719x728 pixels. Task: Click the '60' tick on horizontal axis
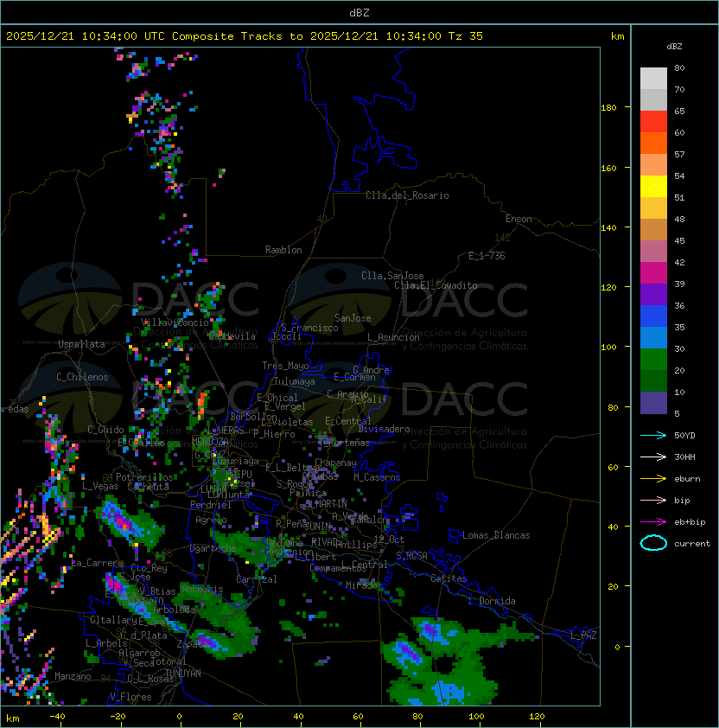358,717
